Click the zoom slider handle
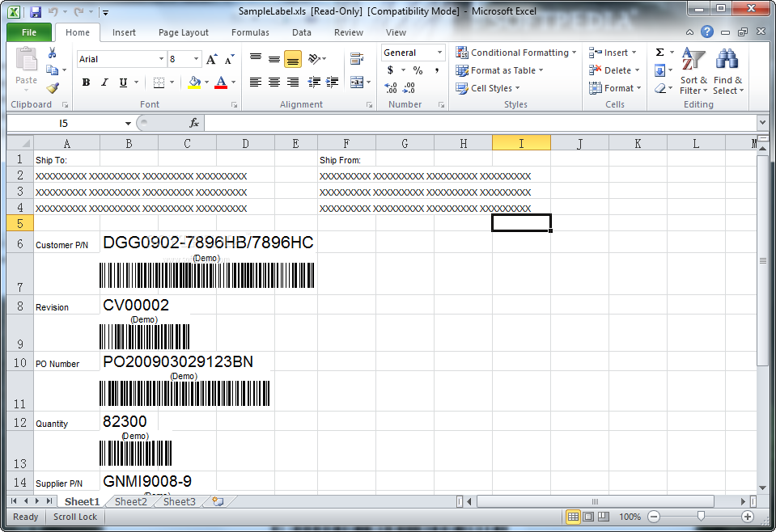The width and height of the screenshot is (776, 532). coord(701,516)
